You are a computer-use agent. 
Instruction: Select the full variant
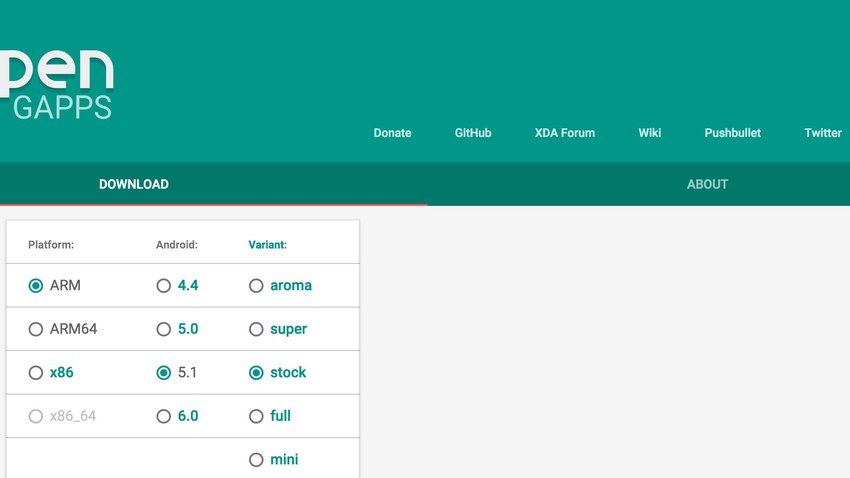256,416
